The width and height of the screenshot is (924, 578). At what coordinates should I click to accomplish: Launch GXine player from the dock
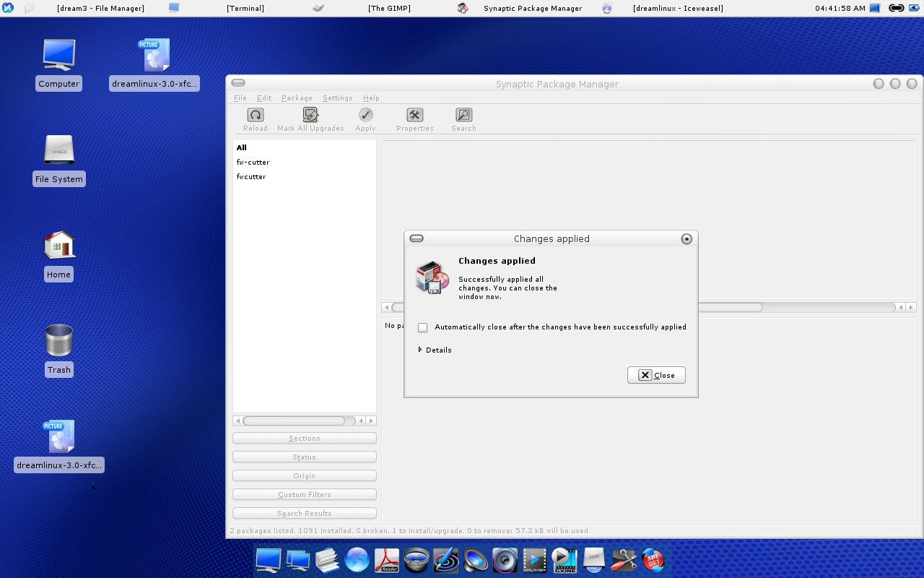click(x=565, y=559)
